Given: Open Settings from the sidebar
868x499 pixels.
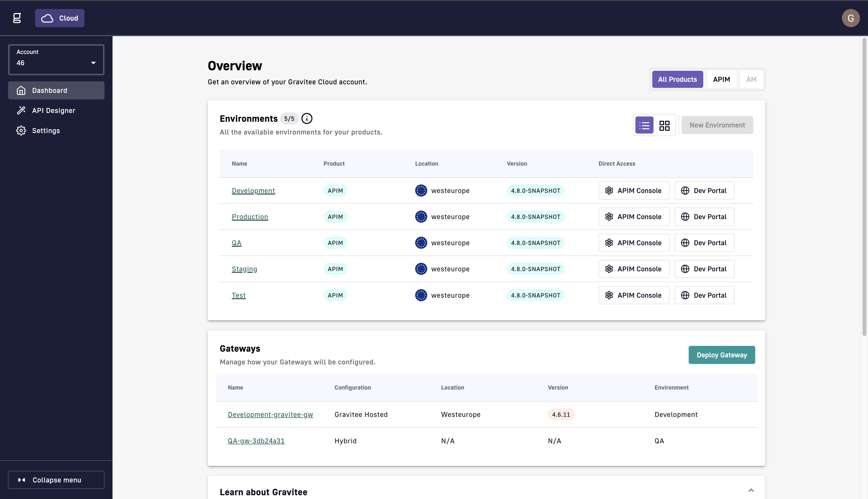Looking at the screenshot, I should point(46,131).
